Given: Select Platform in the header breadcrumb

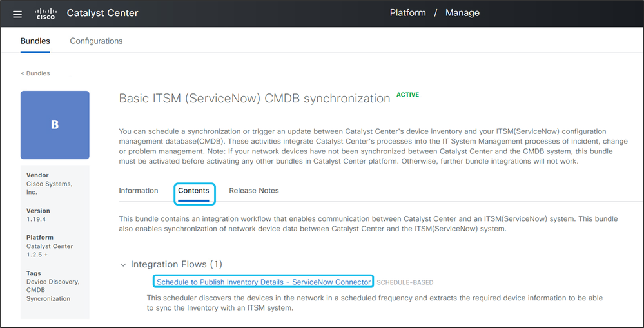Looking at the screenshot, I should point(407,13).
